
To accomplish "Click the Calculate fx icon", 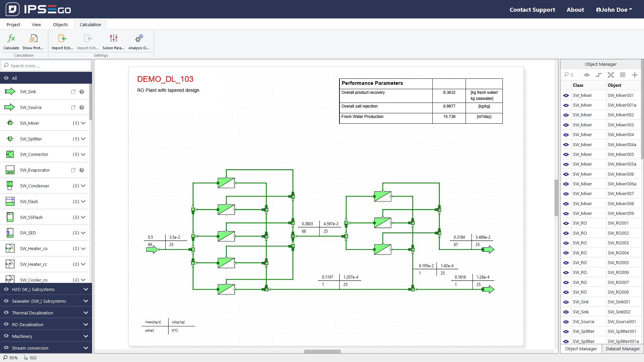I will 11,39.
